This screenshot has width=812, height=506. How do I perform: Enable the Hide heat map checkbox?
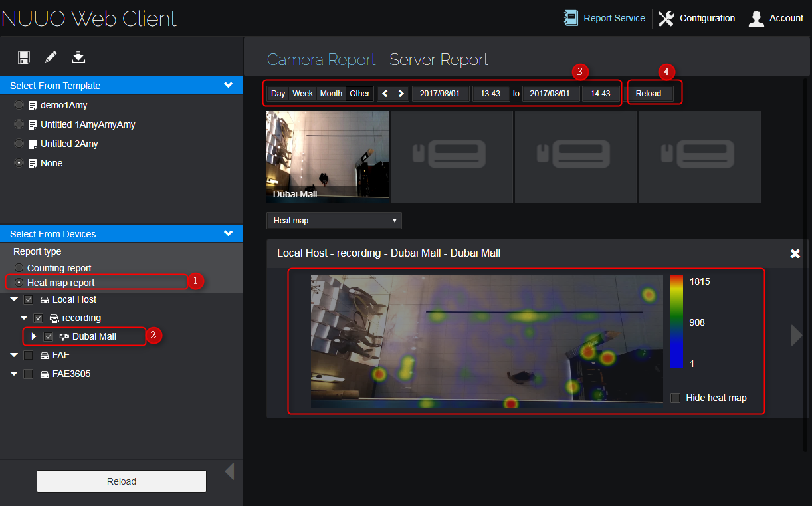point(676,398)
